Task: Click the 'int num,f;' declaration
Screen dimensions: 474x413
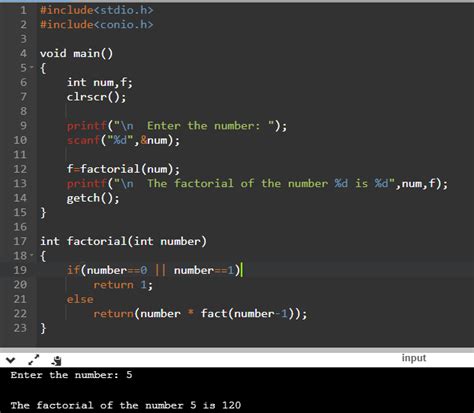Action: point(100,82)
